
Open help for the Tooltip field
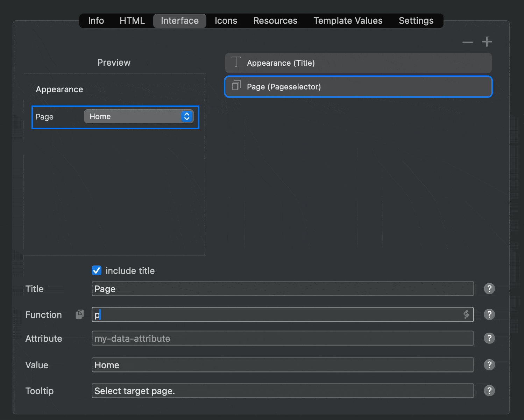click(x=489, y=391)
